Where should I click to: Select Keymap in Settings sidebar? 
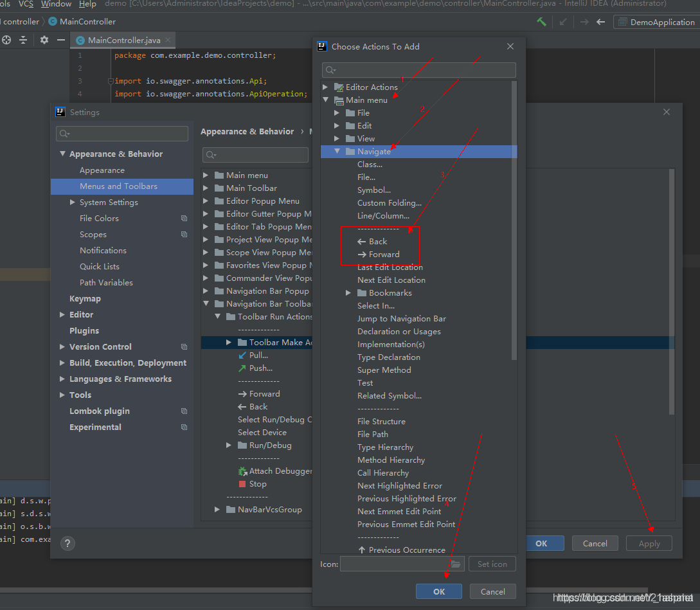(85, 298)
